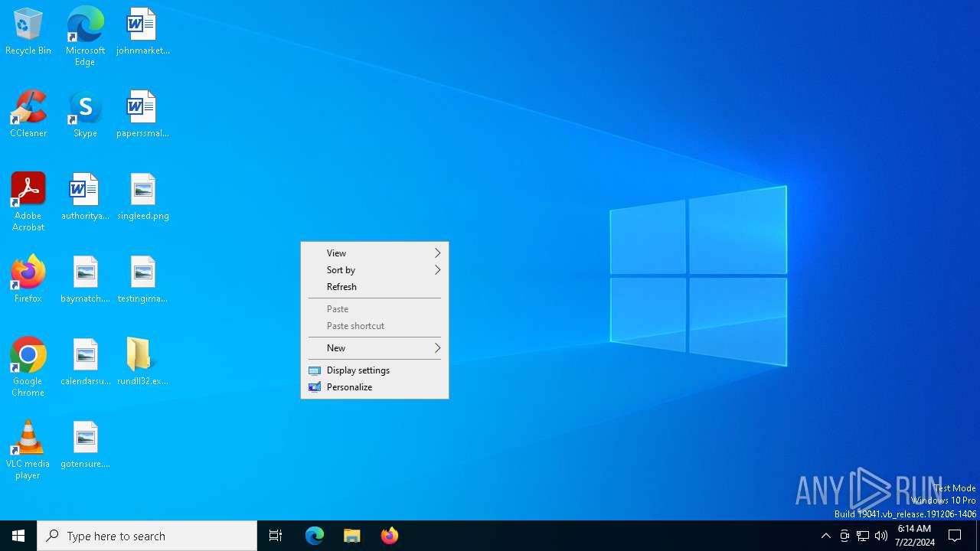This screenshot has width=980, height=551.
Task: Click the webcam privacy tray icon
Action: [x=844, y=536]
